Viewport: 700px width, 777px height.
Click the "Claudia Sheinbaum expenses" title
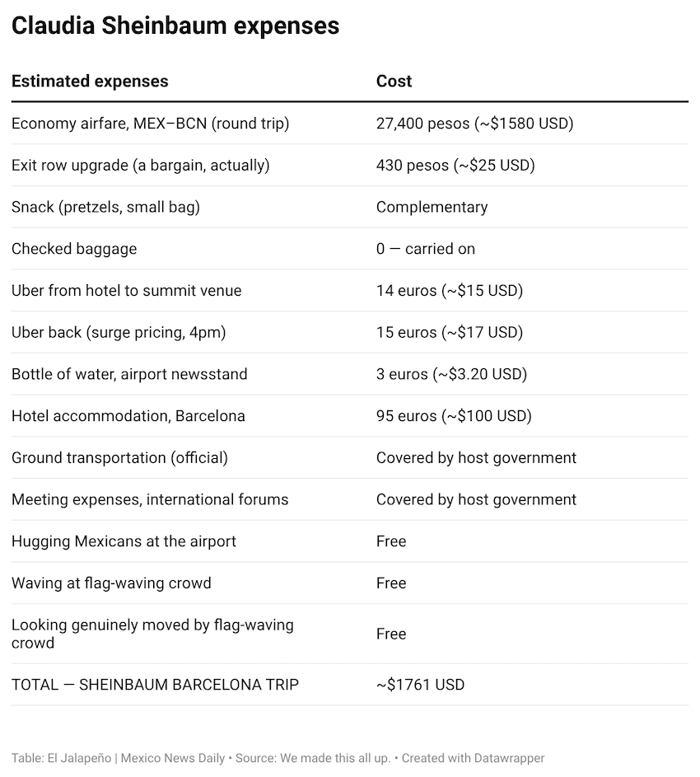[175, 26]
